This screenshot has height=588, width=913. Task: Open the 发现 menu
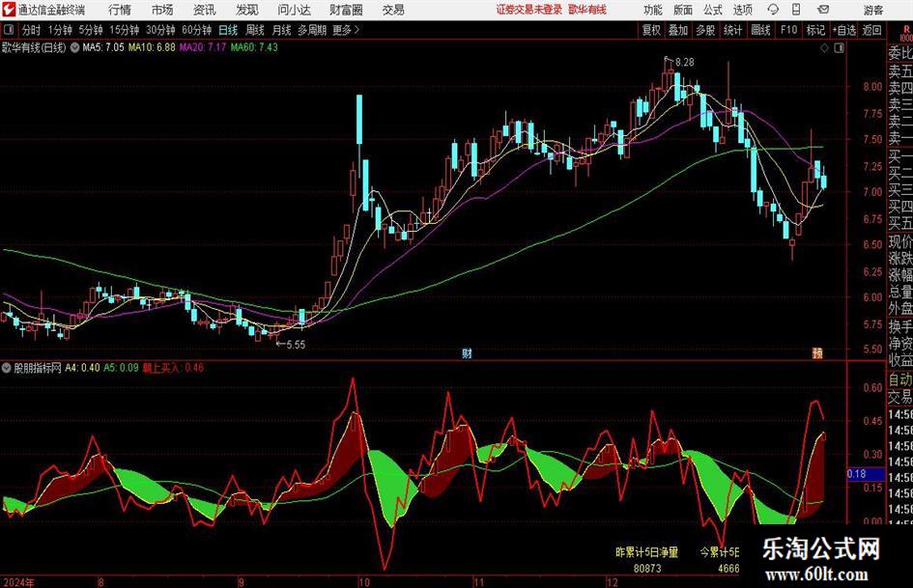pyautogui.click(x=247, y=10)
